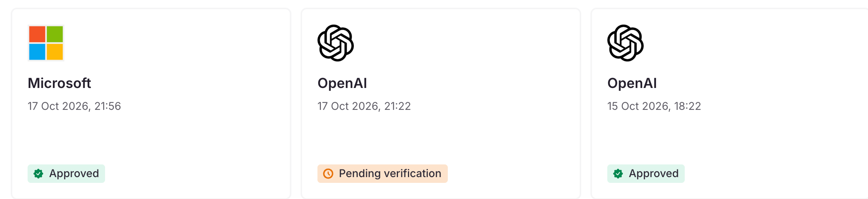Click the timestamp 15 Oct 2026, 18:22
Screen dimensions: 868x199
point(654,106)
